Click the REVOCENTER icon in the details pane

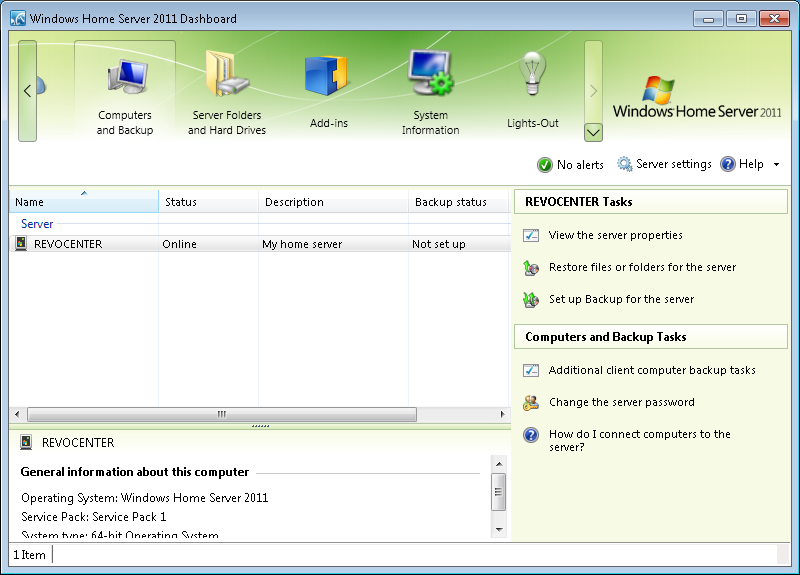tap(26, 442)
